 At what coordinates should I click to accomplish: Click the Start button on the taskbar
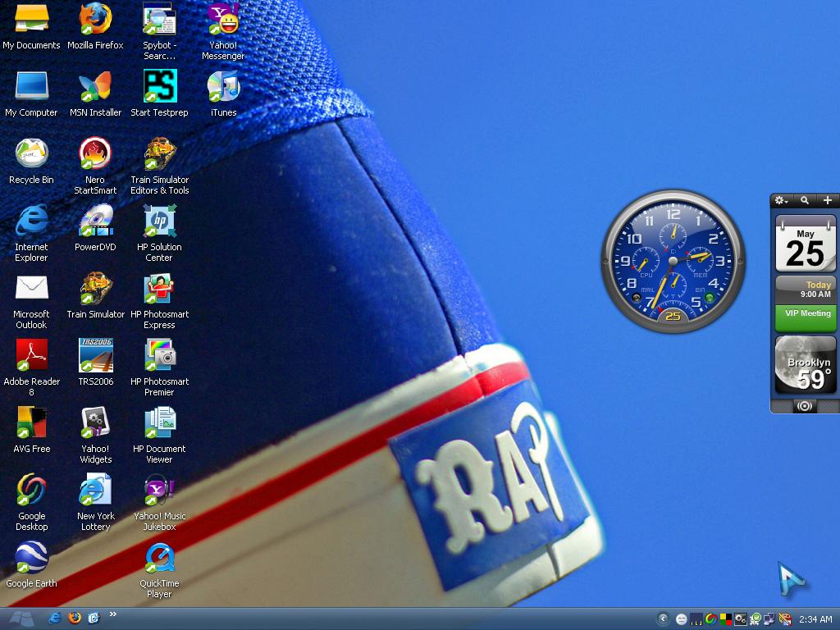[21, 619]
